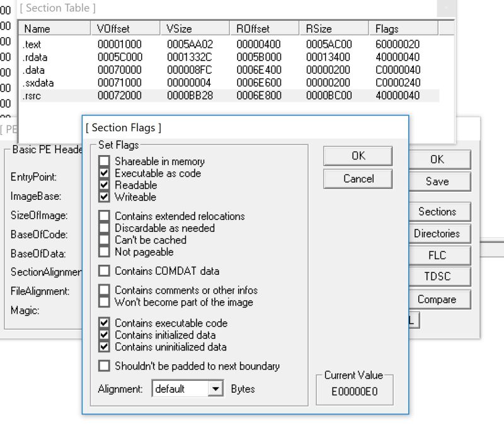The height and width of the screenshot is (428, 504).
Task: Cancel the Section Flags dialog
Action: [x=357, y=178]
